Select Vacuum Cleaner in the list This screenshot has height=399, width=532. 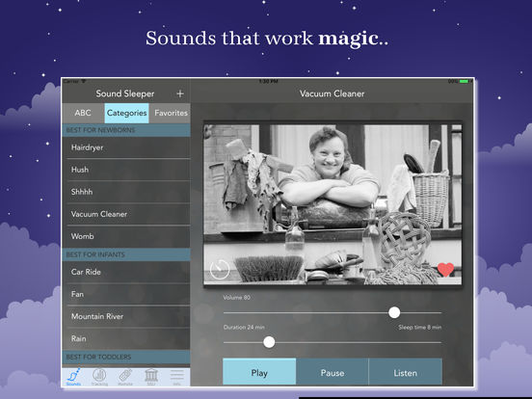126,214
